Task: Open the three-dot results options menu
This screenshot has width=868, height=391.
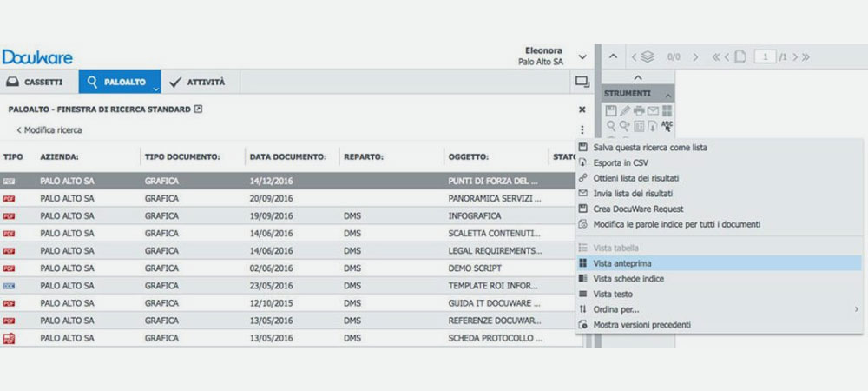Action: [582, 130]
